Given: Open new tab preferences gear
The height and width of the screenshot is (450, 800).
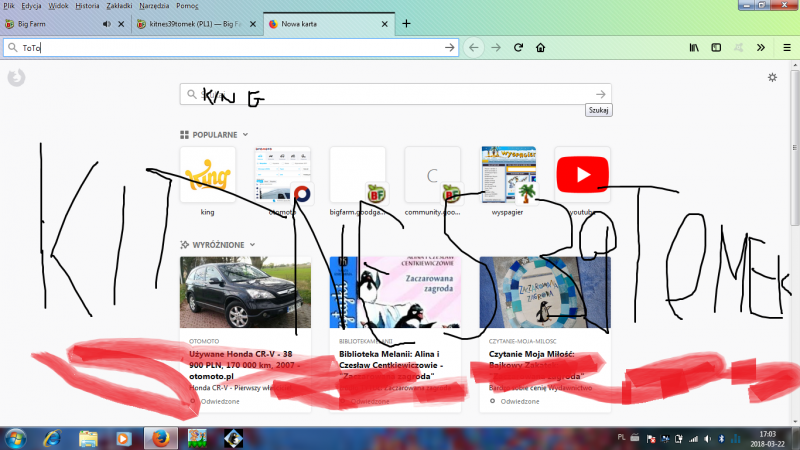Looking at the screenshot, I should pyautogui.click(x=772, y=77).
